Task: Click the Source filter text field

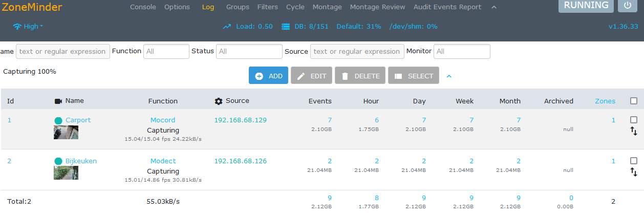Action: 357,51
